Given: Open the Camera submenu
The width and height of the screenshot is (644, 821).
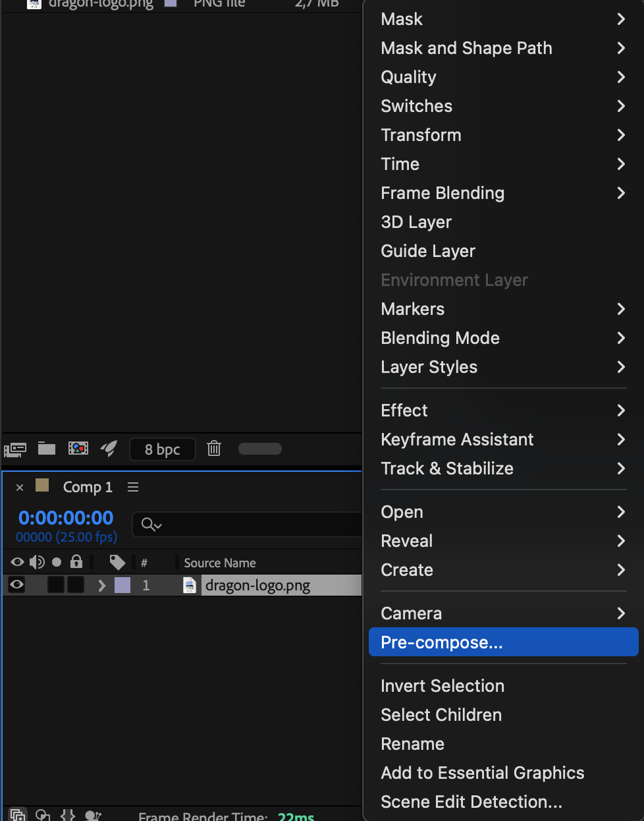Looking at the screenshot, I should coord(503,613).
